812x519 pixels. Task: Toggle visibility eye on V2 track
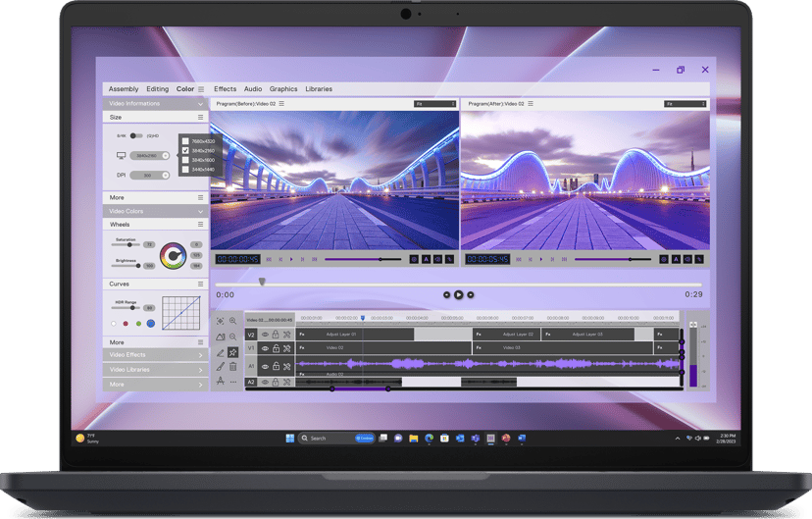[265, 335]
